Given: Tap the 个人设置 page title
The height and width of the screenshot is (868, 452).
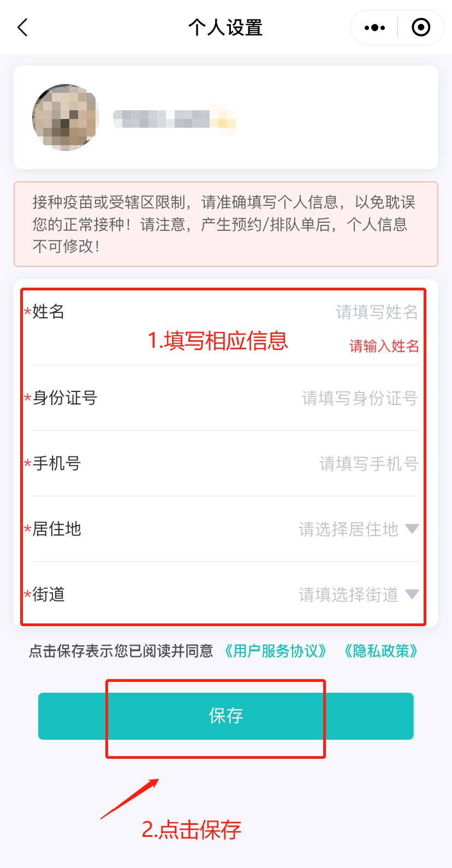Looking at the screenshot, I should click(x=225, y=27).
